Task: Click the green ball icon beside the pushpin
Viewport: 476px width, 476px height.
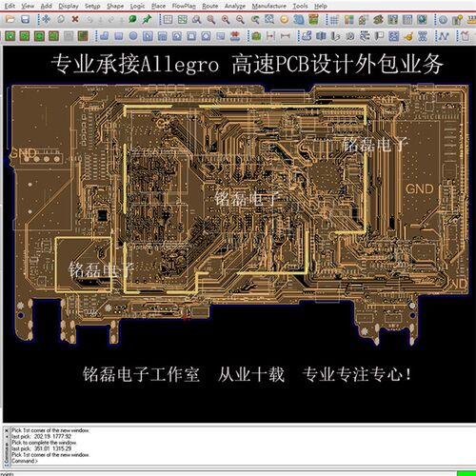Action: [132, 20]
